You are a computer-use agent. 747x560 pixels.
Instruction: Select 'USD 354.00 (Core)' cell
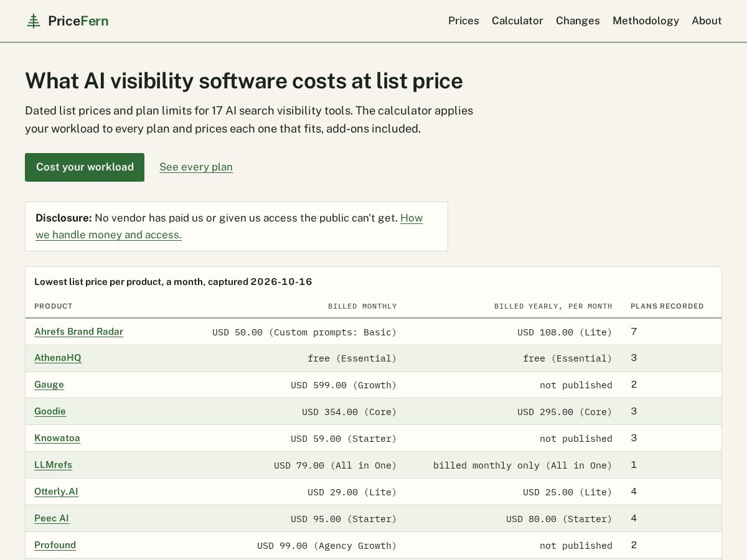[x=349, y=412]
